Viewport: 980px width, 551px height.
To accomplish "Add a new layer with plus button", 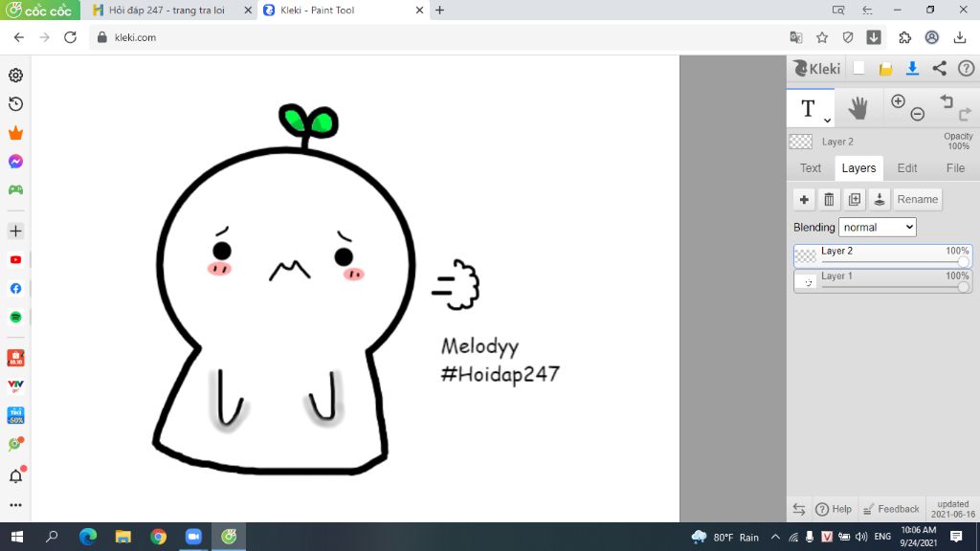I will [x=804, y=199].
